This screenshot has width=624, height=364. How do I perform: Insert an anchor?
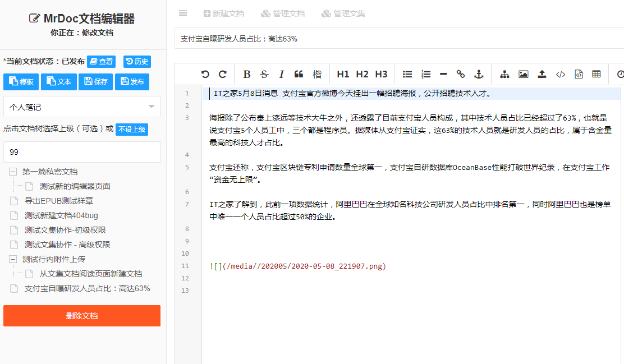point(479,74)
